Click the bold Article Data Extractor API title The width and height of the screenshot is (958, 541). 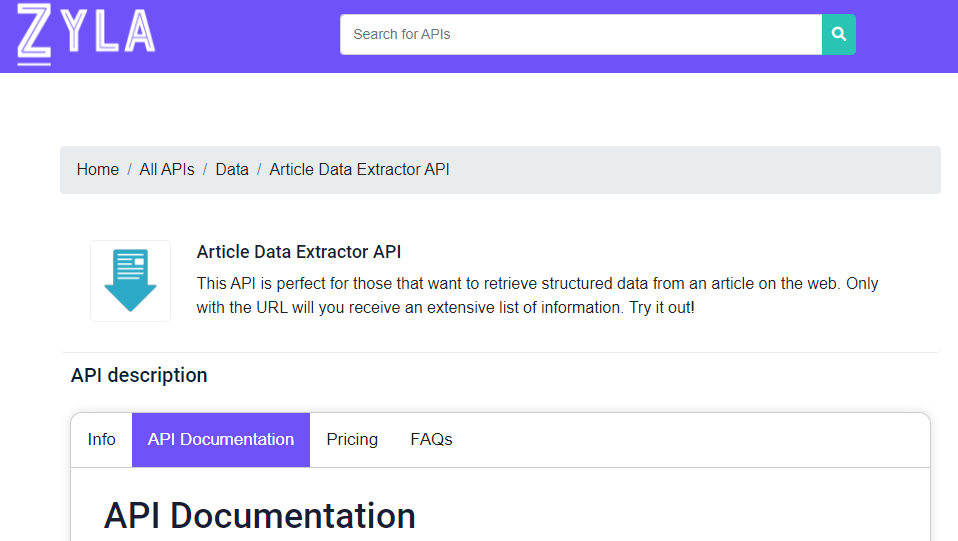click(299, 252)
